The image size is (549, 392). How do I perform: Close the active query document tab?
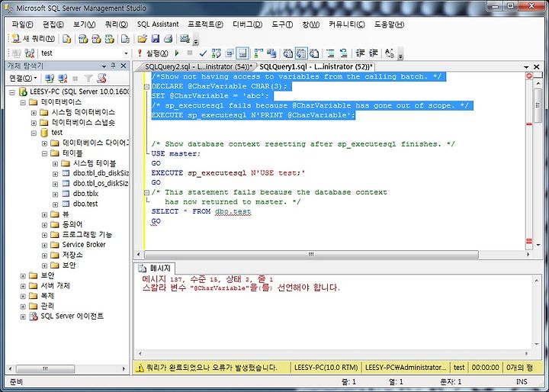pos(536,66)
